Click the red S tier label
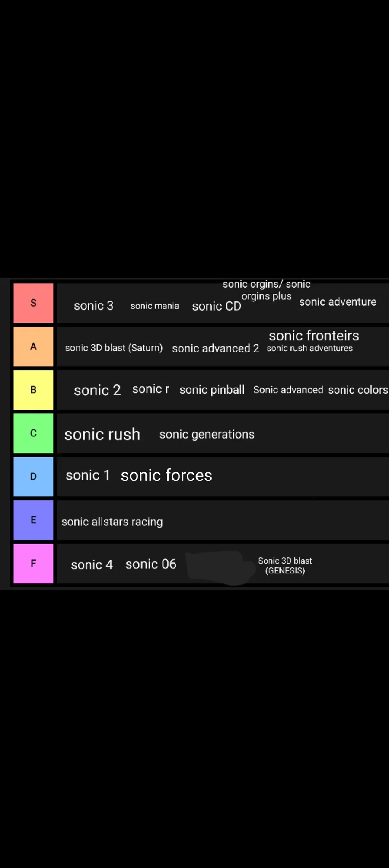This screenshot has height=868, width=389. (x=33, y=303)
